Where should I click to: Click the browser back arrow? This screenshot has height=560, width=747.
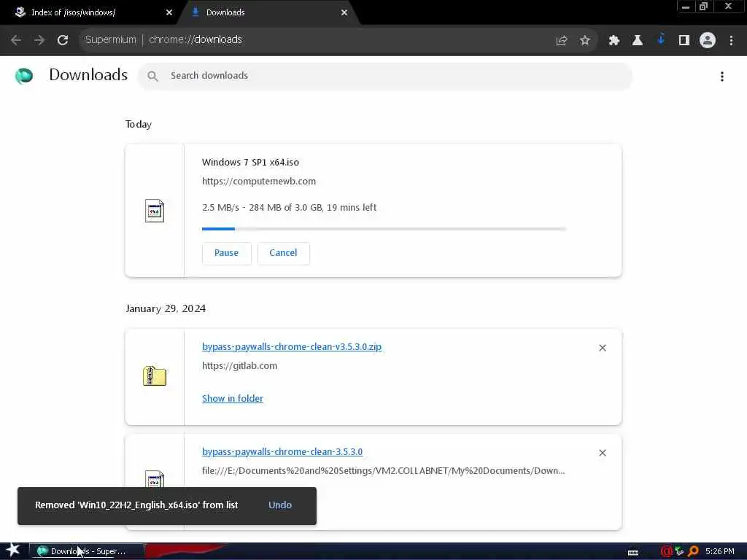(x=16, y=40)
